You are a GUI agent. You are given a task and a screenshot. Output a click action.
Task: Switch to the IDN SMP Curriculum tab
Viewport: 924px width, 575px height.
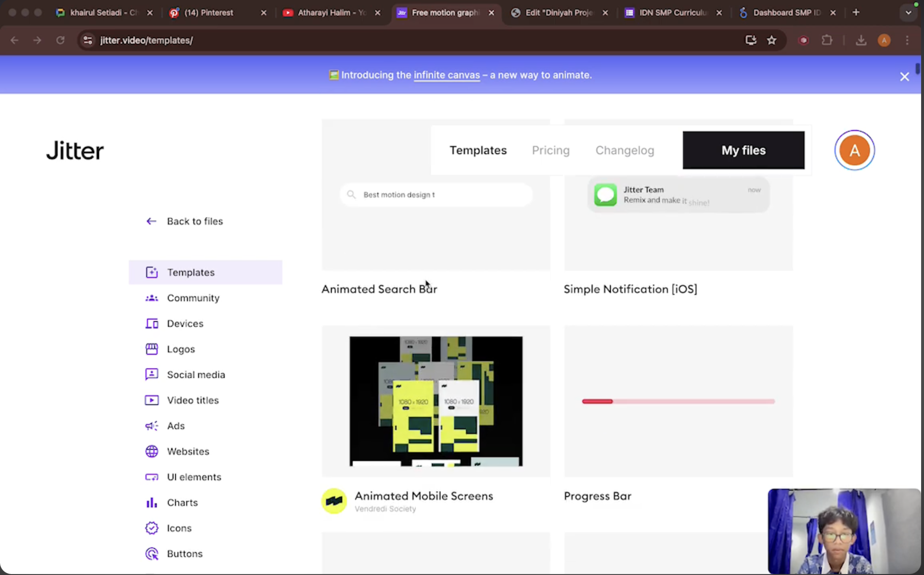673,13
